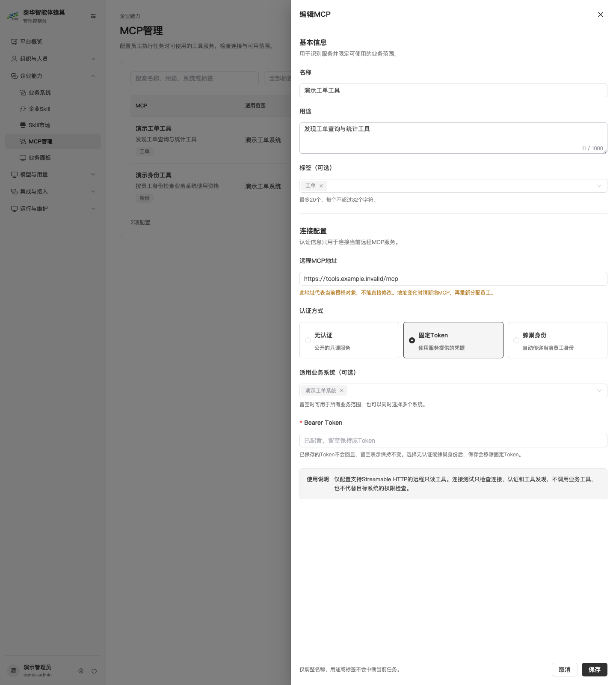
Task: Click the Bearer Token input field
Action: 453,441
